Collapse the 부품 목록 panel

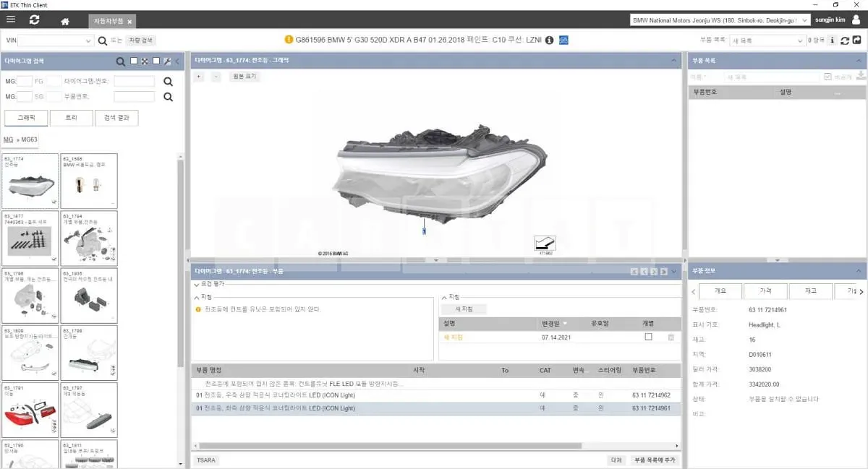coord(859,61)
